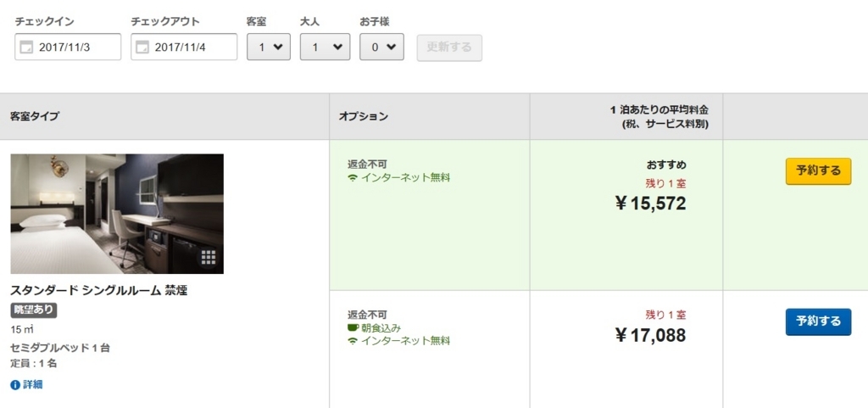Screen dimensions: 868x408
Task: Open the 客室 room count dropdown
Action: coord(269,48)
